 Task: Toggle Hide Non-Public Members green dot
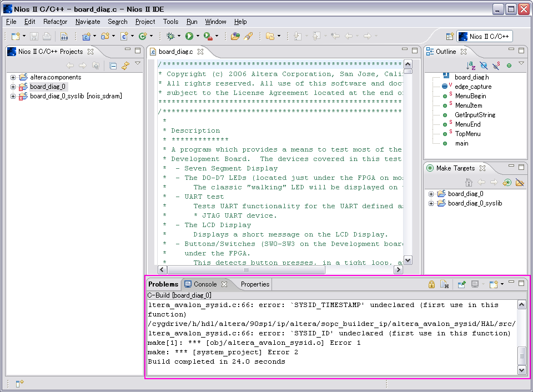pos(509,66)
